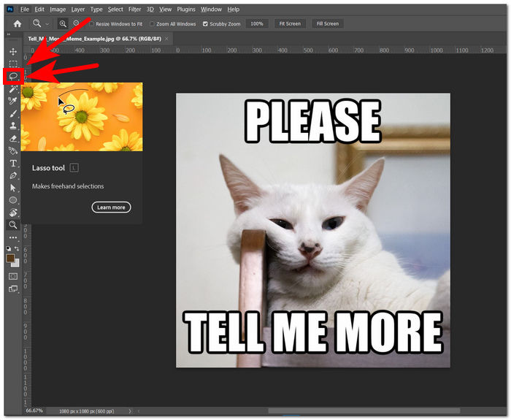Viewport: 511px width, 420px height.
Task: Enable Zoom All Windows checkbox
Action: (x=152, y=24)
